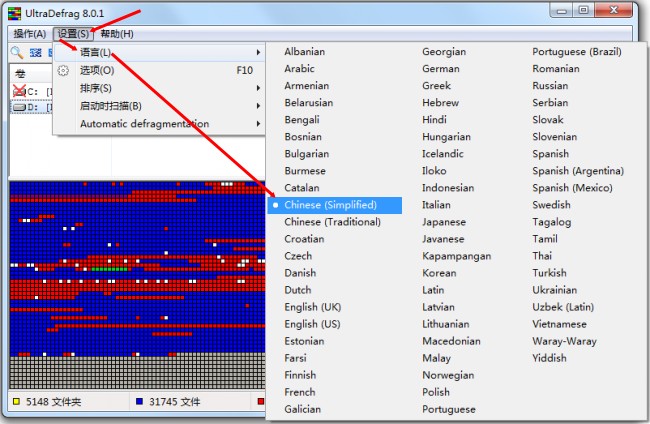Select Tagalog language
Screen dimensions: 650x424
(552, 222)
